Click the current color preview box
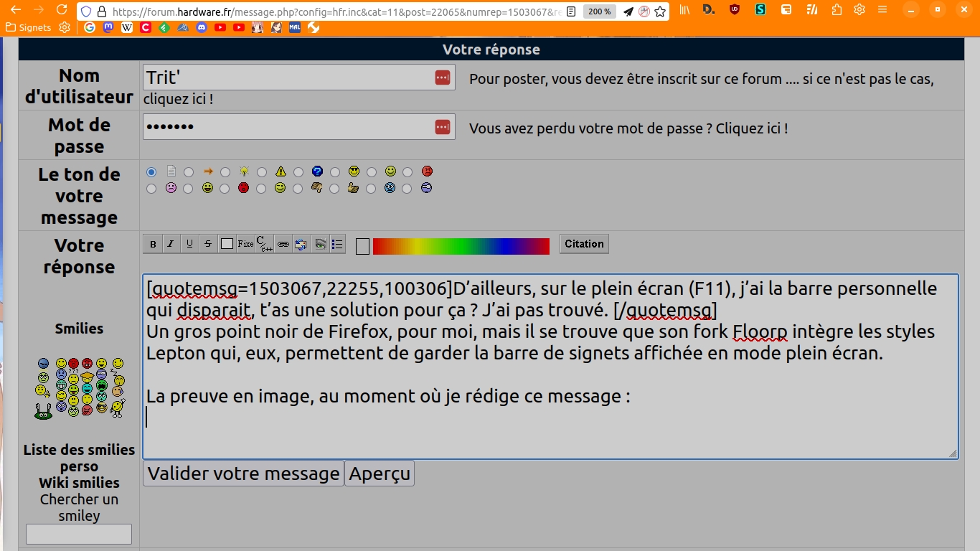The width and height of the screenshot is (980, 551). pyautogui.click(x=362, y=246)
